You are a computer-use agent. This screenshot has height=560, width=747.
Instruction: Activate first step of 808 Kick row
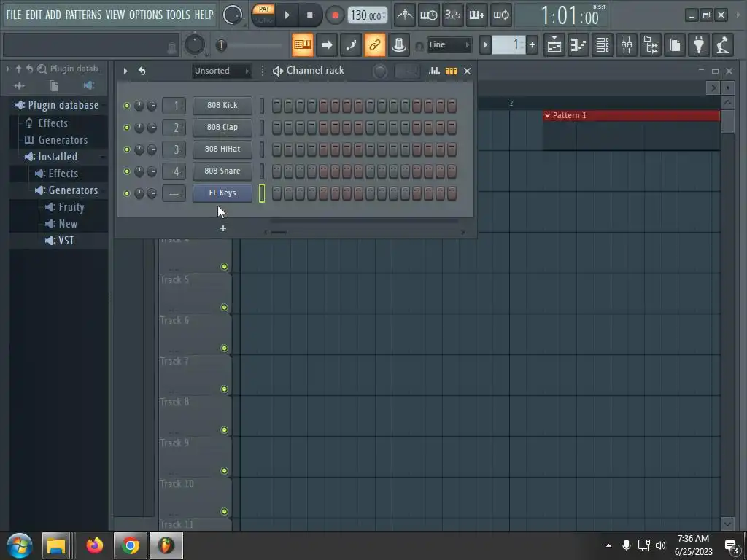[276, 106]
